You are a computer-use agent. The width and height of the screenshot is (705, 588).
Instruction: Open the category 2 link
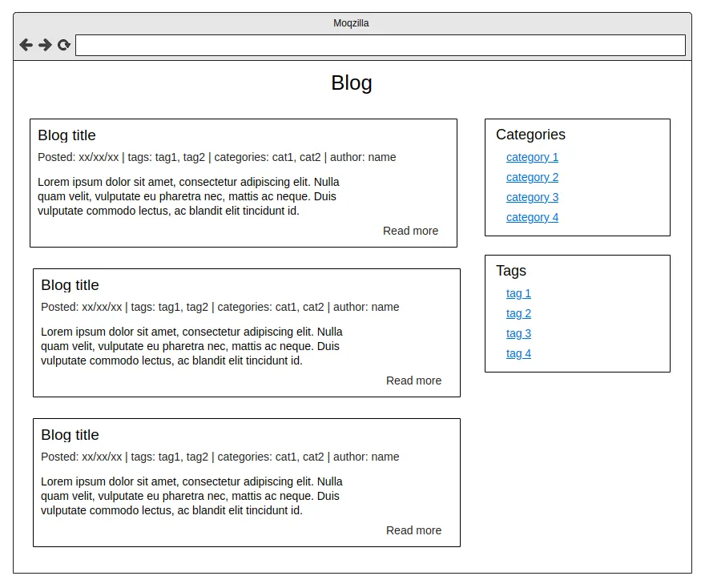click(532, 177)
